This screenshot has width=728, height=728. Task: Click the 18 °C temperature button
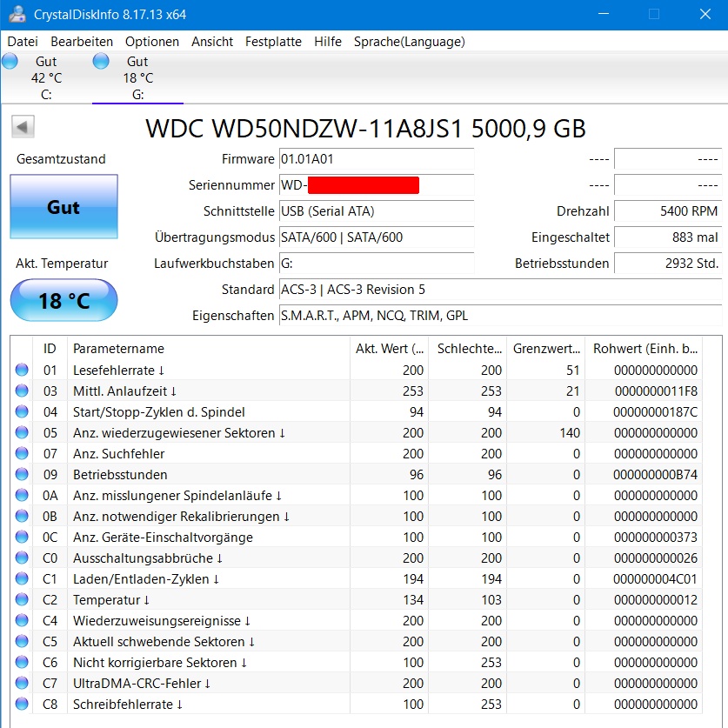63,300
